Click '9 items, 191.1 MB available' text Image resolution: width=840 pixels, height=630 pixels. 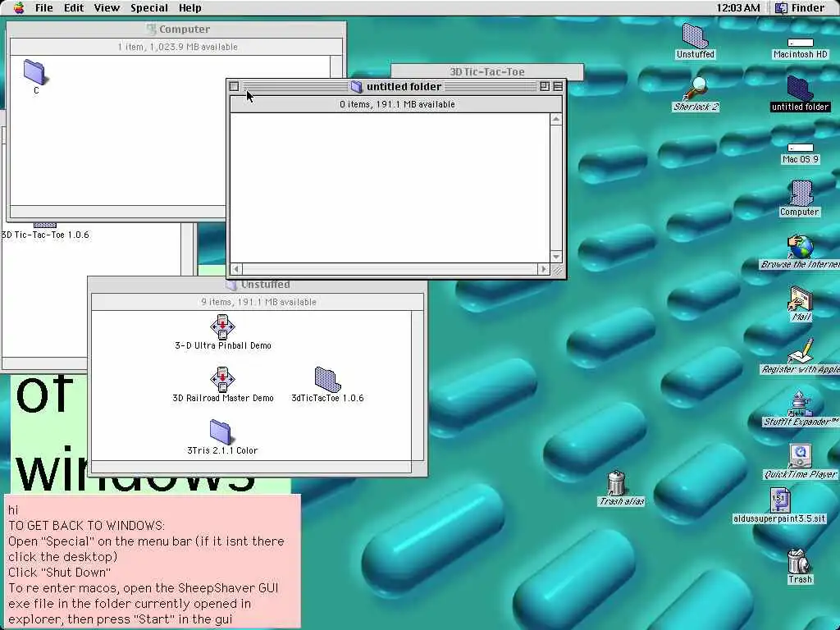pyautogui.click(x=258, y=302)
